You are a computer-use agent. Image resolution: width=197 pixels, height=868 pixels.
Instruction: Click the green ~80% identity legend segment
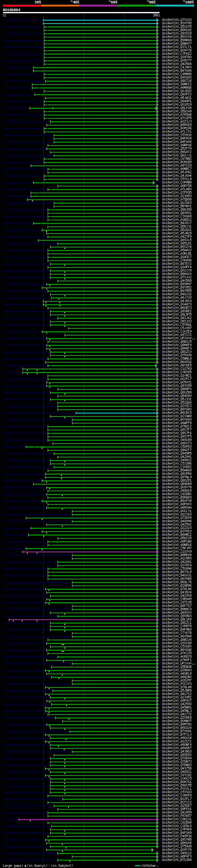coord(137,6)
